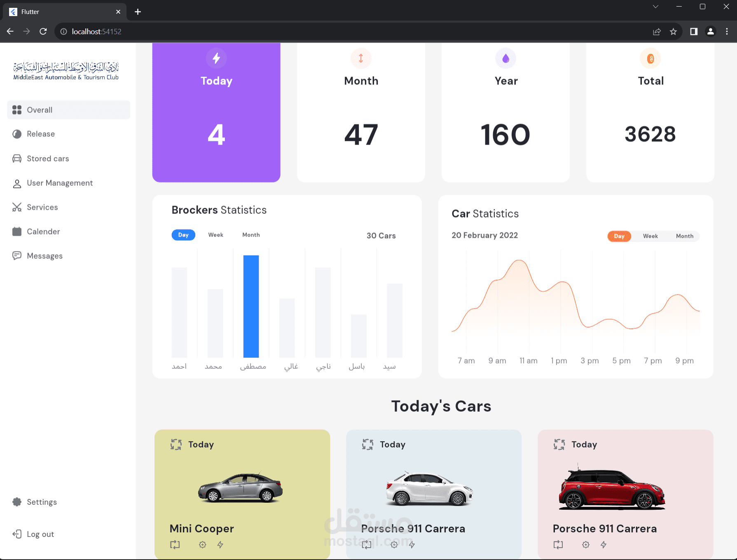Click the browser side panel icon
Image resolution: width=737 pixels, height=560 pixels.
[x=694, y=31]
